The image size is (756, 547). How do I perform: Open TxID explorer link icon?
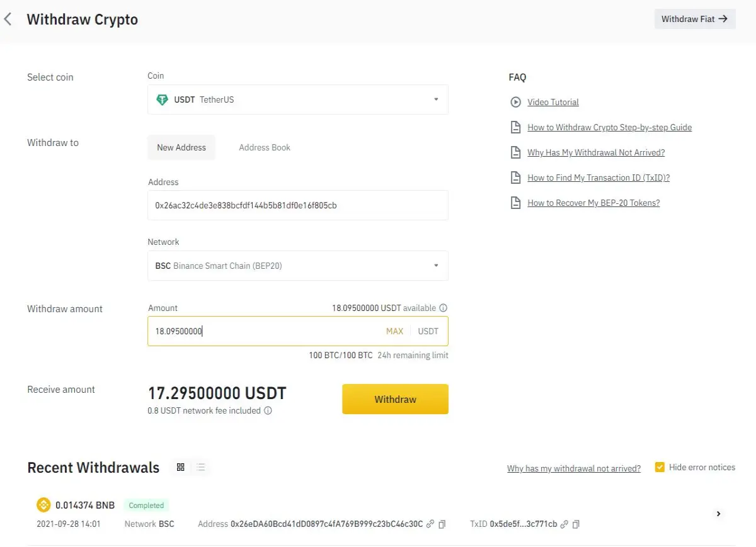click(564, 524)
